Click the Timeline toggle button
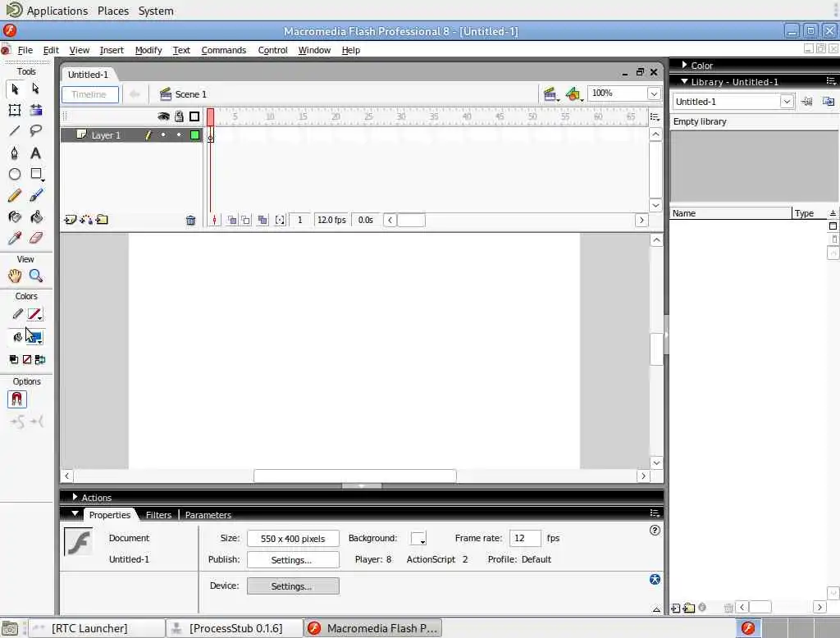840x638 pixels. click(x=90, y=95)
